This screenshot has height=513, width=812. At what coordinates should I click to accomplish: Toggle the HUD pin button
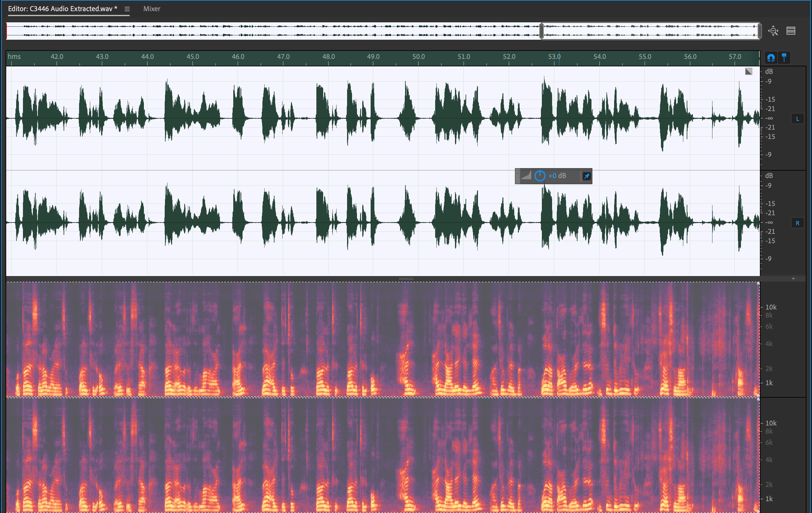(587, 176)
